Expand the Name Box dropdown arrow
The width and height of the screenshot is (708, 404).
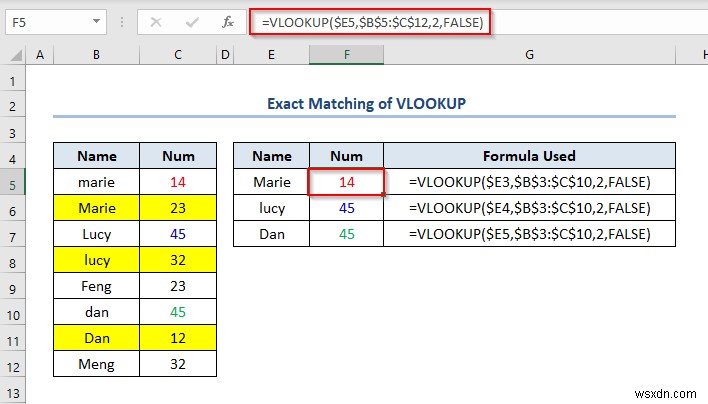point(96,22)
